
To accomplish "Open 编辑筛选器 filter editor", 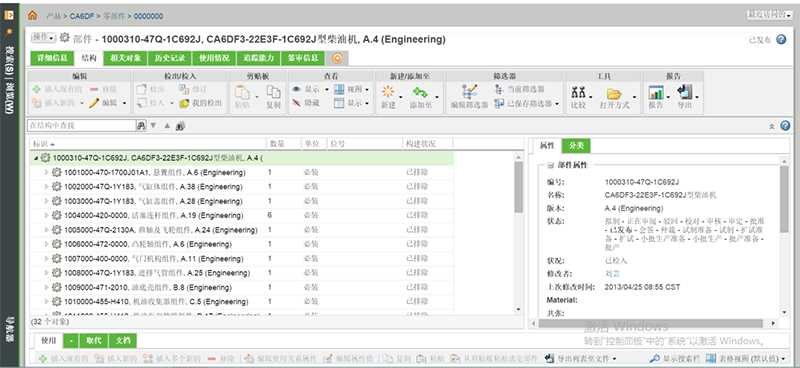I will [x=469, y=96].
